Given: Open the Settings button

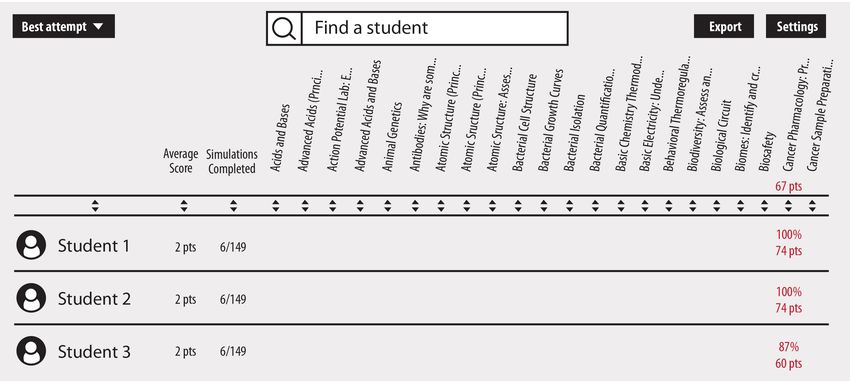Looking at the screenshot, I should pos(796,26).
